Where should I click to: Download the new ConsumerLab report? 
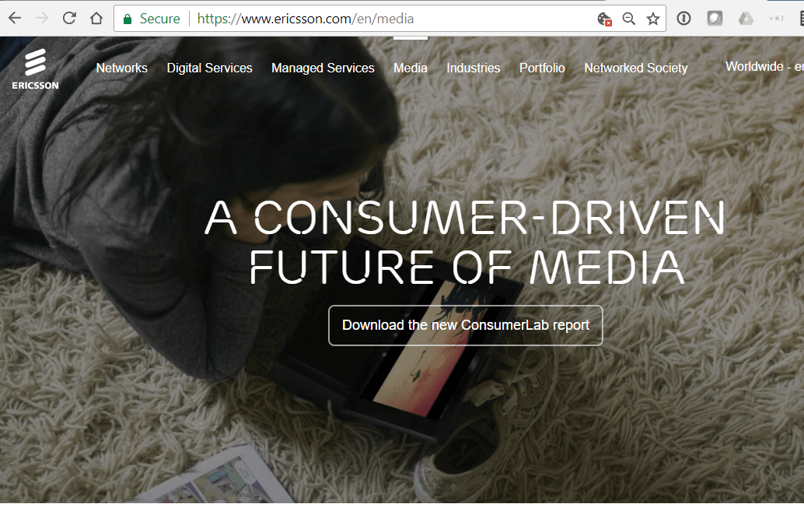coord(465,325)
